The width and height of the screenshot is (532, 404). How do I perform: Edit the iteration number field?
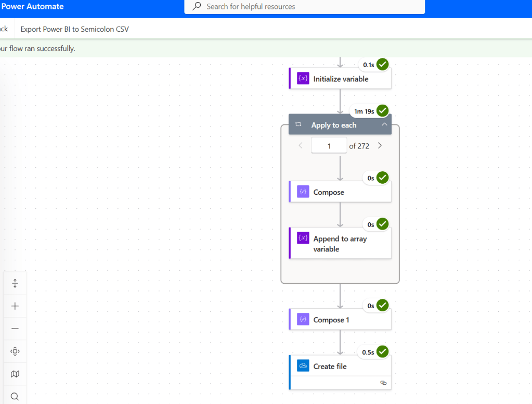pyautogui.click(x=328, y=145)
